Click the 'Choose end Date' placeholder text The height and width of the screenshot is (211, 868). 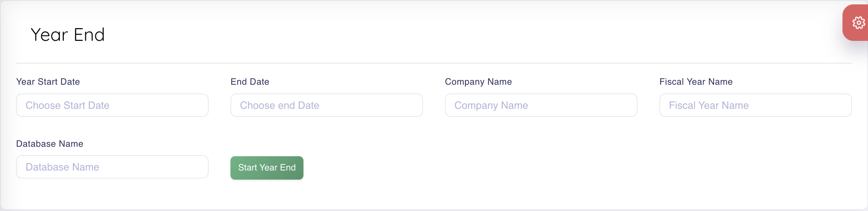point(279,105)
